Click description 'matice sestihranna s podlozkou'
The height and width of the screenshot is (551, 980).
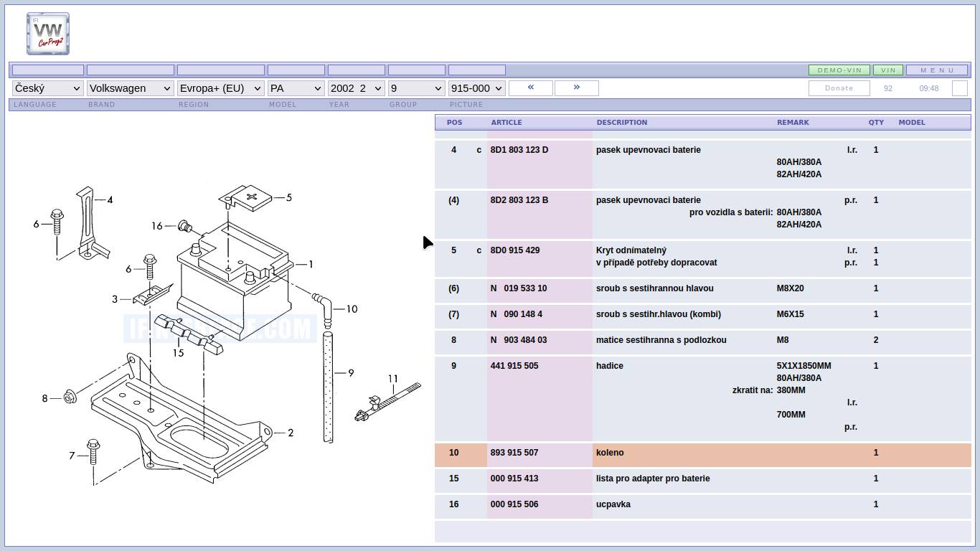click(x=661, y=340)
